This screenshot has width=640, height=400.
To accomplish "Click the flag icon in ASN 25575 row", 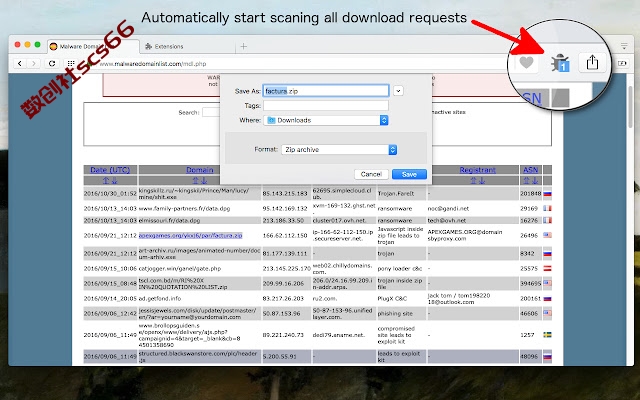I will point(547,268).
